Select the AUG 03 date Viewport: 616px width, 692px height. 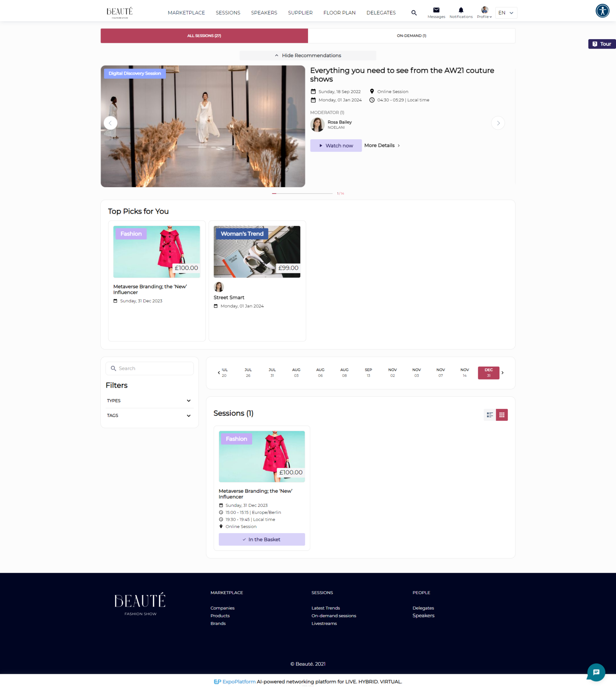point(296,373)
